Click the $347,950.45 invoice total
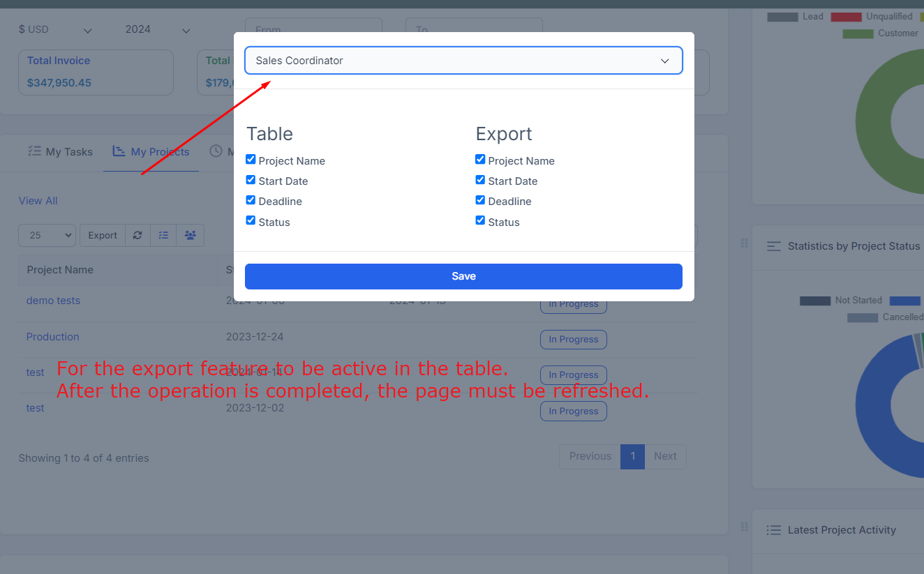Screen dimensions: 924x574 tap(59, 83)
